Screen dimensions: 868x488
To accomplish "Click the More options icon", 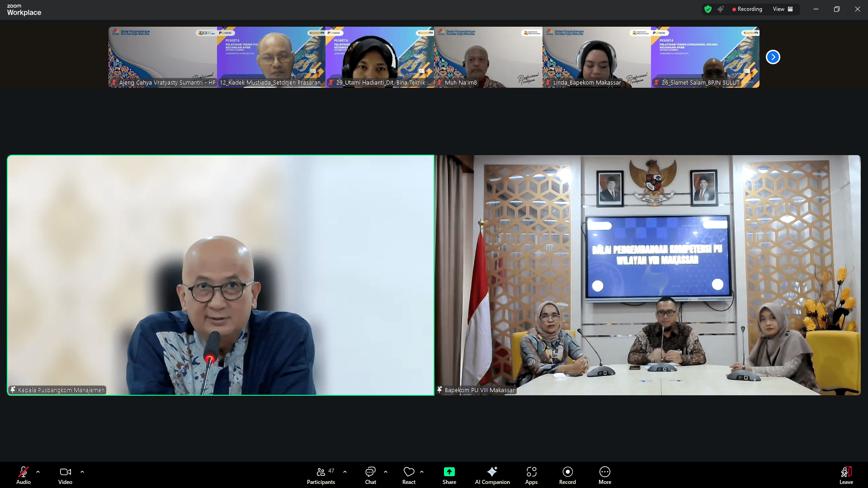I will pos(604,475).
